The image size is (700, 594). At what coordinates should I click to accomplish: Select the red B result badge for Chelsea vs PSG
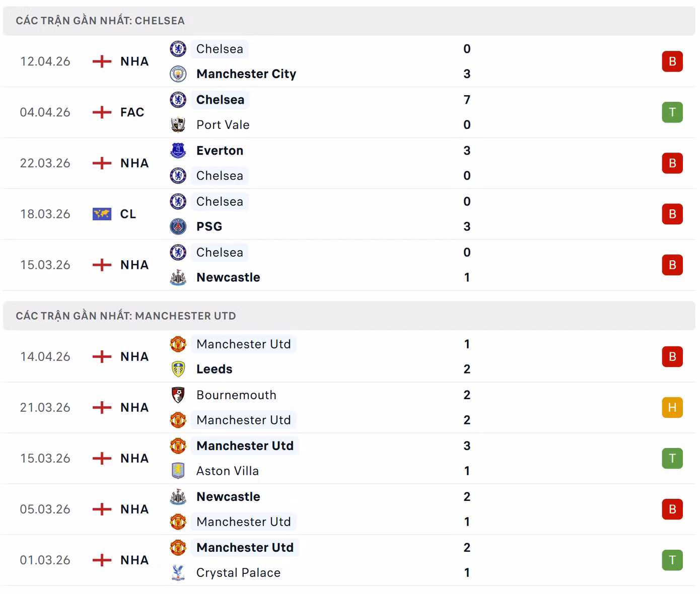tap(672, 213)
